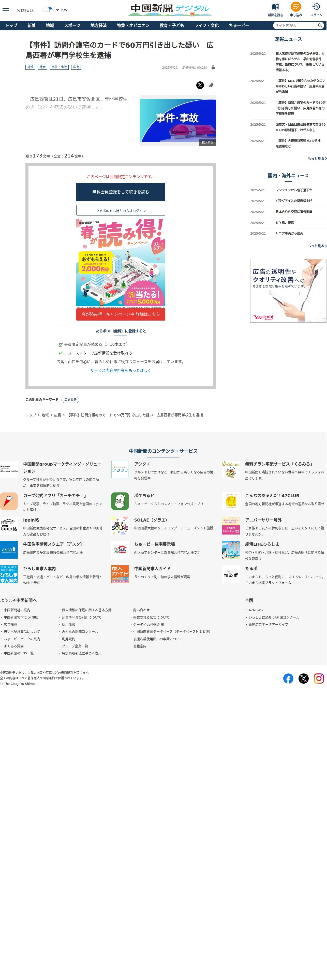Open 地方経済 navigation menu

98,25
